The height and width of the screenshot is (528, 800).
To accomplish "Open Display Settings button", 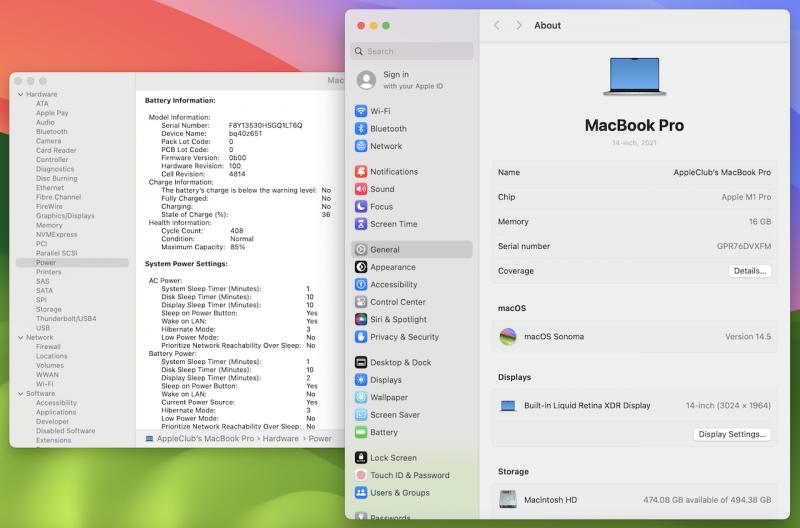I will [x=733, y=434].
